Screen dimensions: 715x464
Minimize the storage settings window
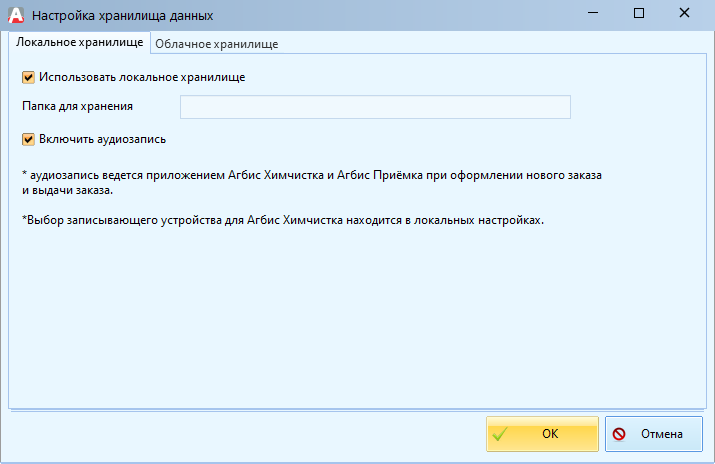(592, 15)
